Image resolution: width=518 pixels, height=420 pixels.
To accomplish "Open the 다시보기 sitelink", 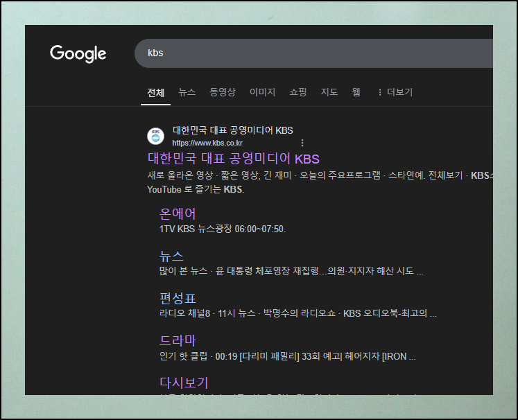I will [x=184, y=383].
